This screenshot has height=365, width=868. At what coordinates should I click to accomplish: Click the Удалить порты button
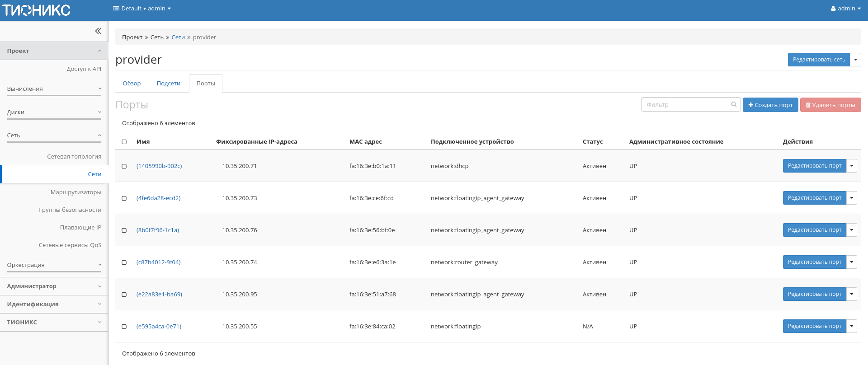click(830, 105)
